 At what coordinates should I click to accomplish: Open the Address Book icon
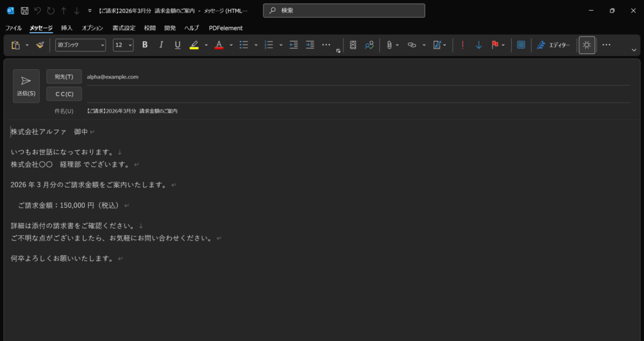[353, 45]
